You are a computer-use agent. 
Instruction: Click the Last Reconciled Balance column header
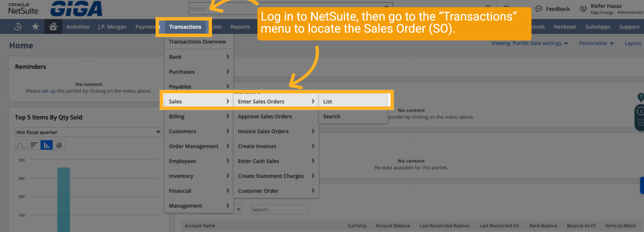[x=445, y=226]
